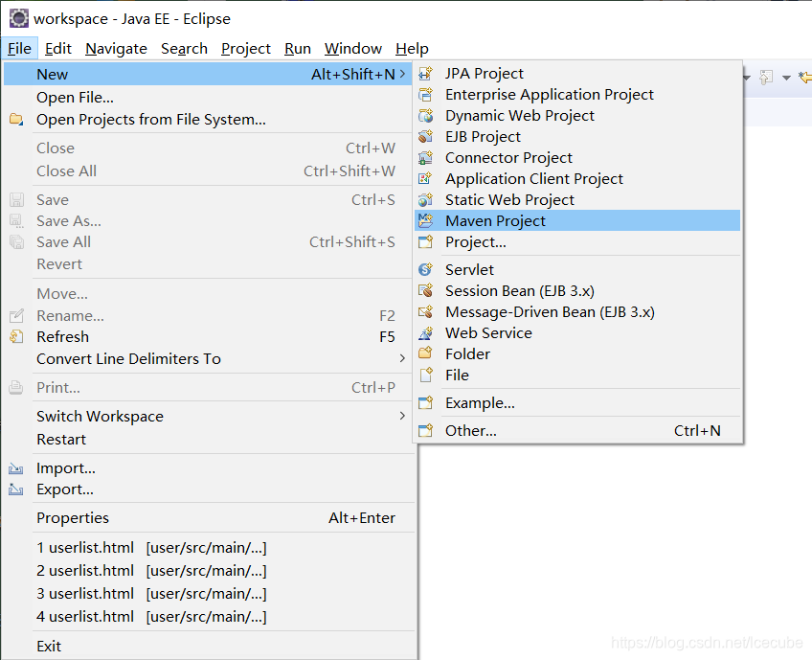Open recent file 2 userlist.html

click(x=208, y=570)
